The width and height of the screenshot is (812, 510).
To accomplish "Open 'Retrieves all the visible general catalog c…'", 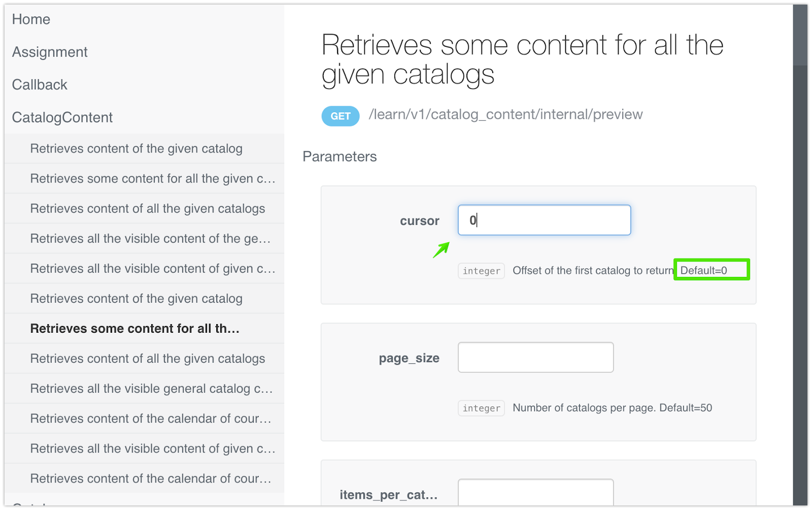I will tap(151, 389).
